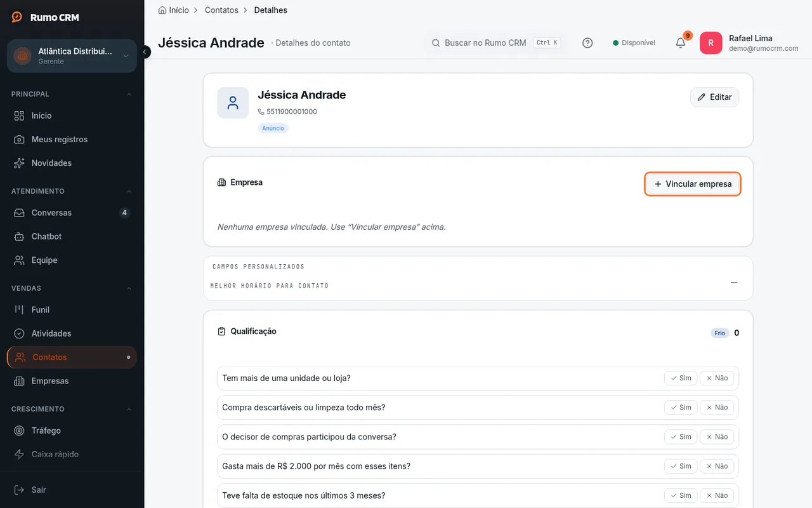Viewport: 812px width, 508px height.
Task: Collapse the CRESCIMENTO sidebar section
Action: click(x=129, y=409)
